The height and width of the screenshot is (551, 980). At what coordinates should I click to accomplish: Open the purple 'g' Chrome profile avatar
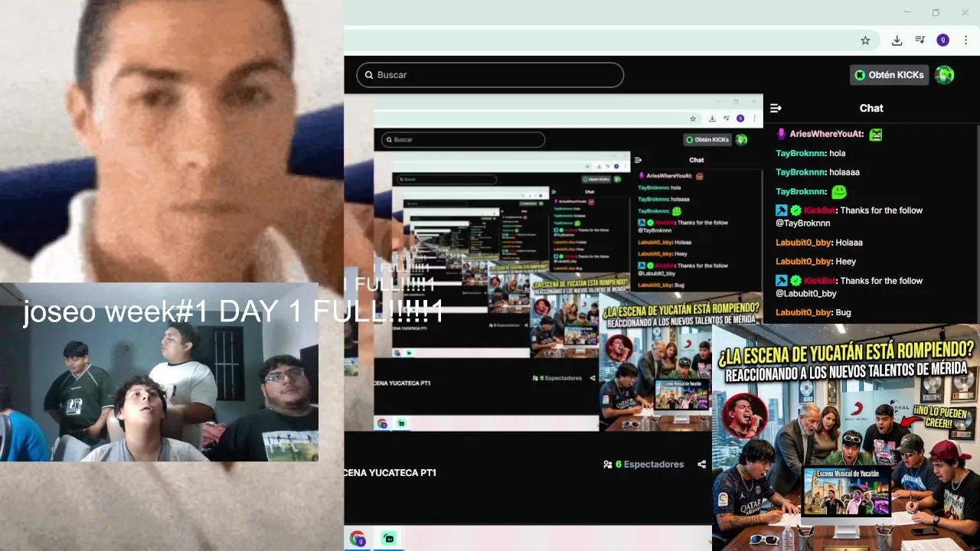943,41
